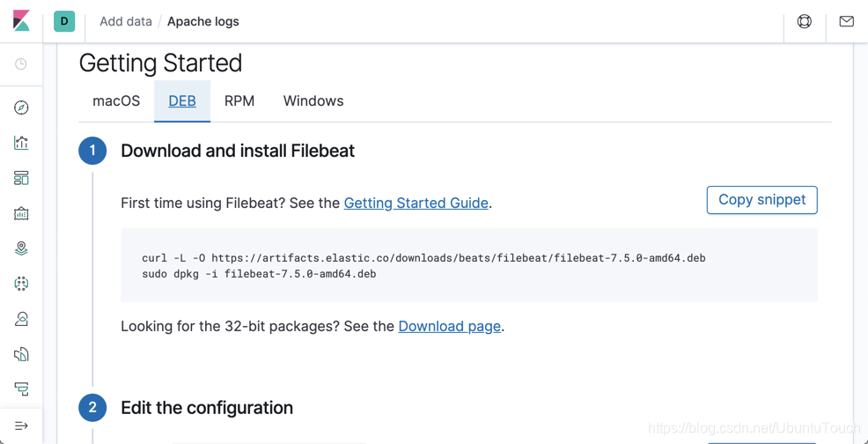868x444 pixels.
Task: Open the newsfeed mail icon
Action: pos(846,22)
